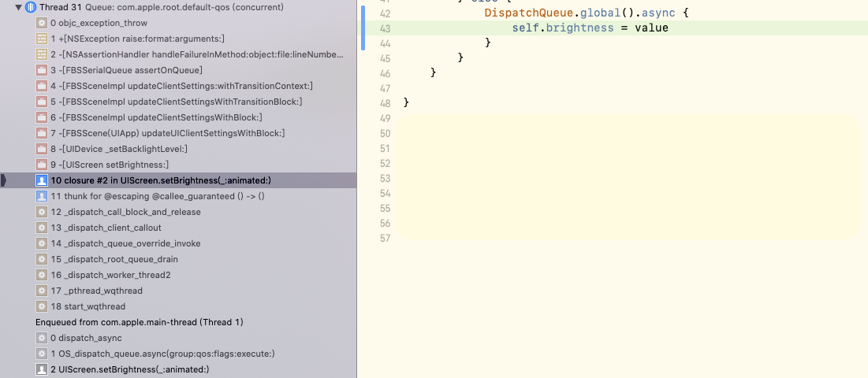Select frame 18 start_wqthread

tap(178, 306)
